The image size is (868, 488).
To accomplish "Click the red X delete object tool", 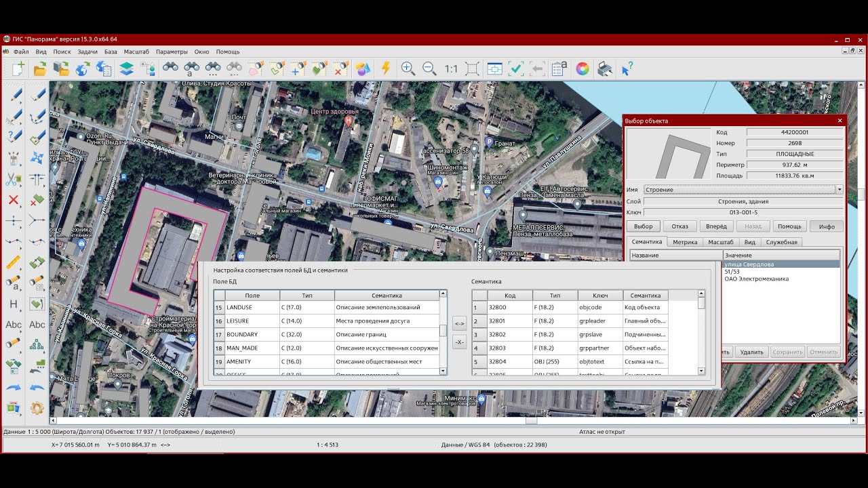I will tap(13, 200).
